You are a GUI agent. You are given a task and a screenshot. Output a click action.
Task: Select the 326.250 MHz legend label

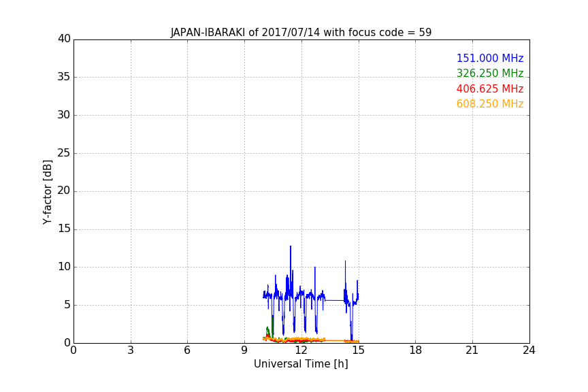[490, 73]
